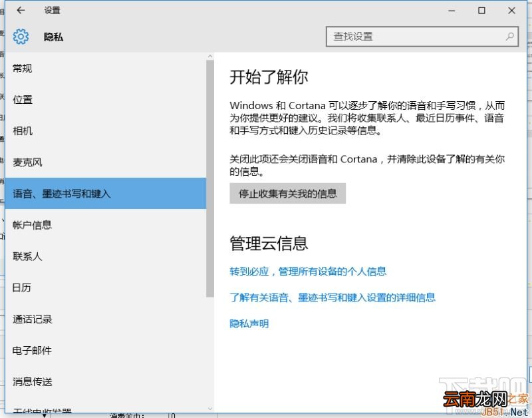Screen dimensions: 532x418
Task: Click the sidebar scroll down arrow
Action: coord(210,409)
